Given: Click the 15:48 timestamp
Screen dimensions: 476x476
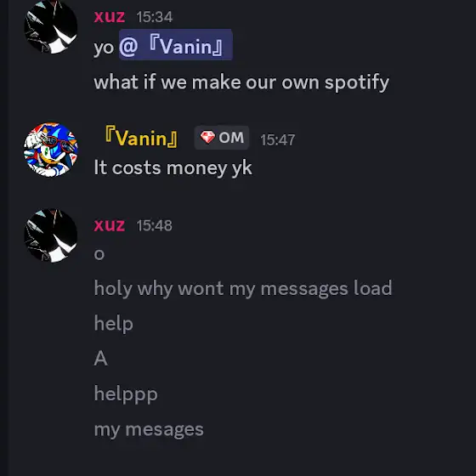Looking at the screenshot, I should point(154,225).
